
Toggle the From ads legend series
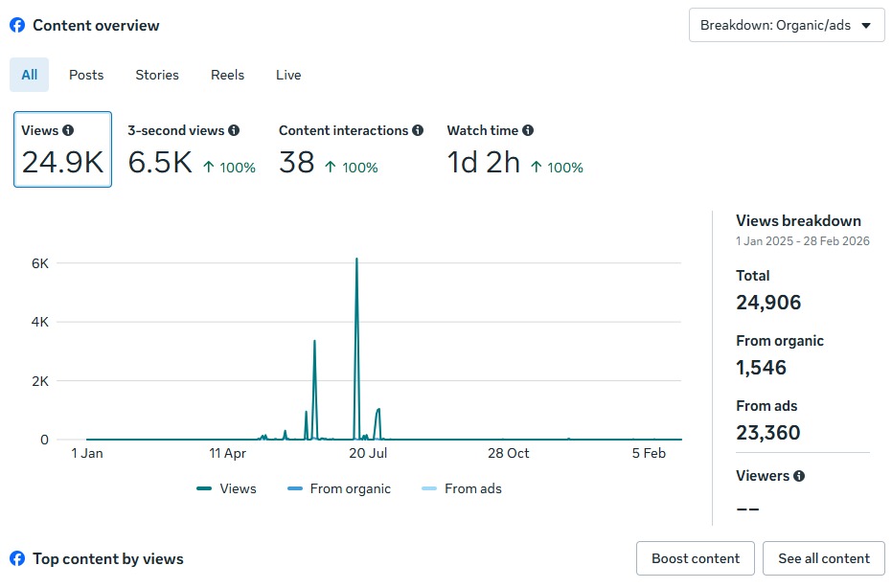pyautogui.click(x=461, y=488)
